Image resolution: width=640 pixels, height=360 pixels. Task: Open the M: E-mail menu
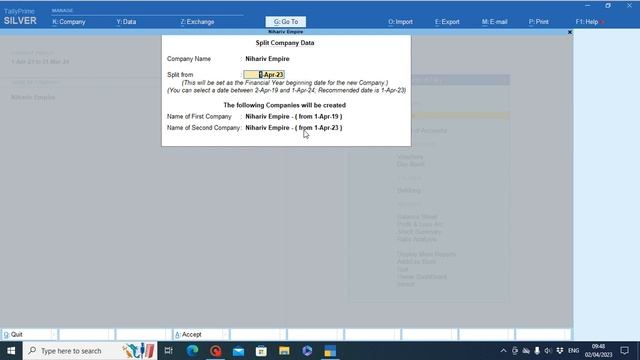(x=494, y=22)
